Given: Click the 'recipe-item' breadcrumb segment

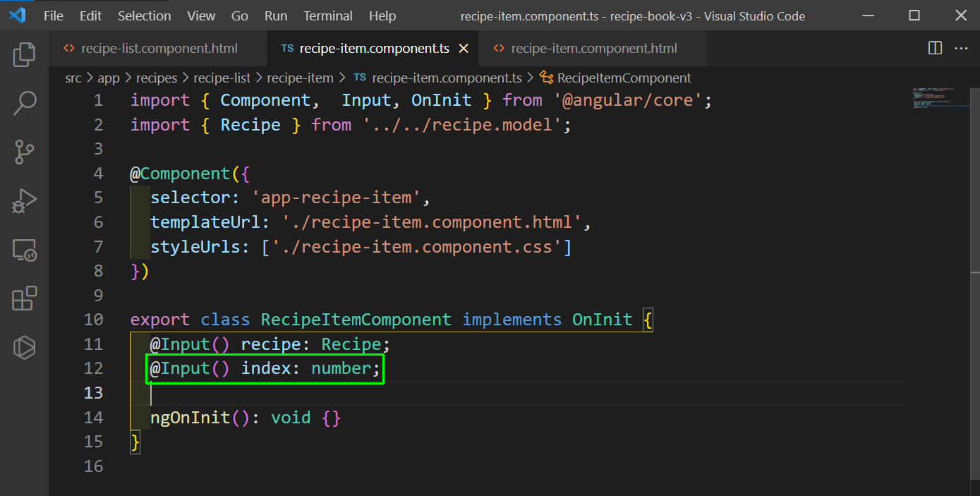Looking at the screenshot, I should point(300,78).
